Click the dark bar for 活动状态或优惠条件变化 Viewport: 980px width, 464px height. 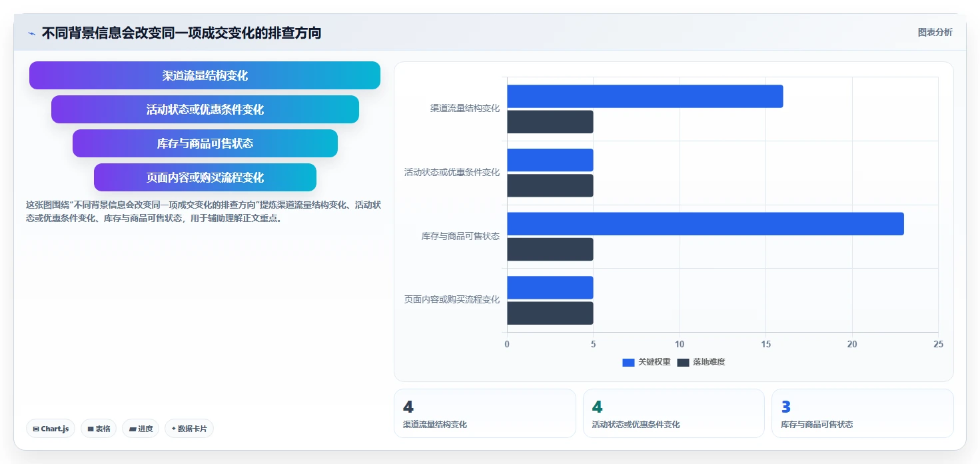click(x=550, y=185)
